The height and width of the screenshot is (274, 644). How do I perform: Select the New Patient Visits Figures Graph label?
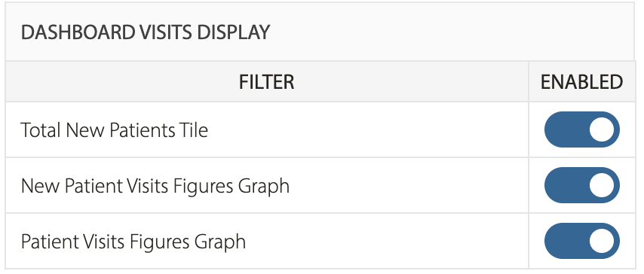click(155, 186)
